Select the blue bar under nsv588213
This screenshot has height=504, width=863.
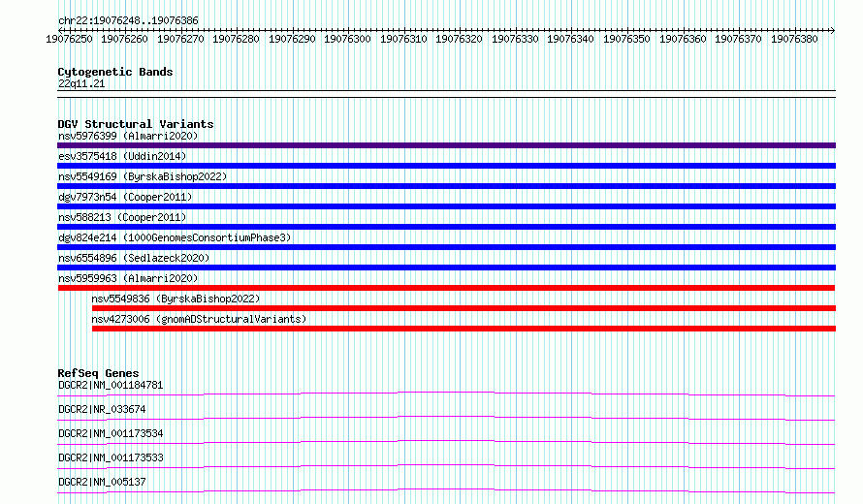(446, 227)
